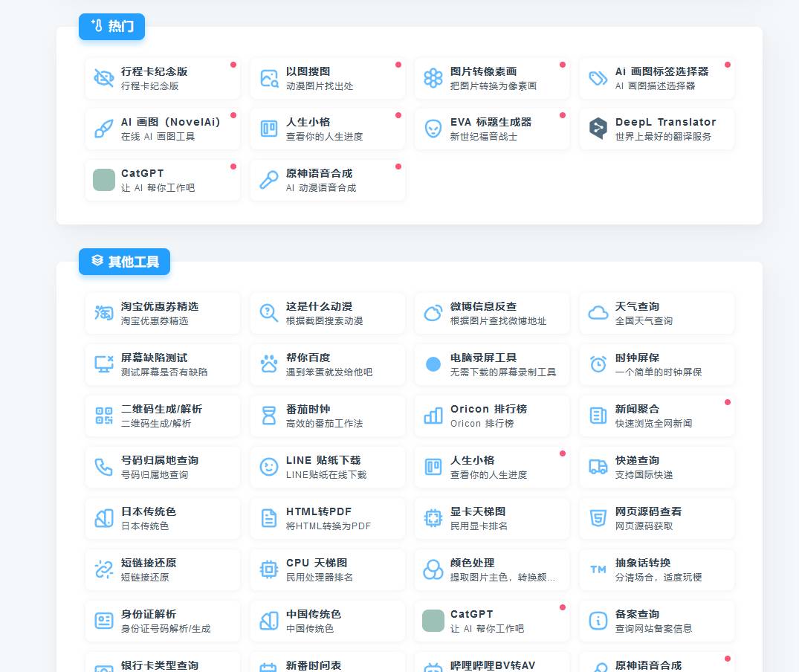Click the 时钟屏保 alarm clock icon

598,364
